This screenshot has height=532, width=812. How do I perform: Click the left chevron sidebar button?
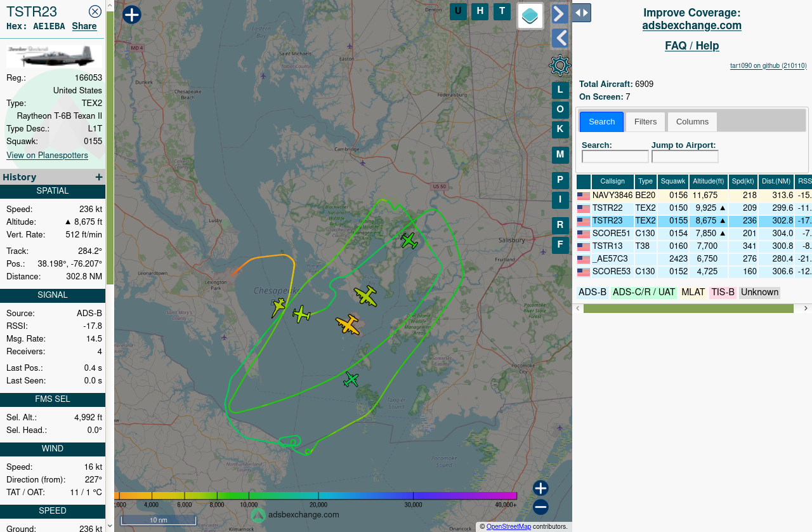(560, 39)
